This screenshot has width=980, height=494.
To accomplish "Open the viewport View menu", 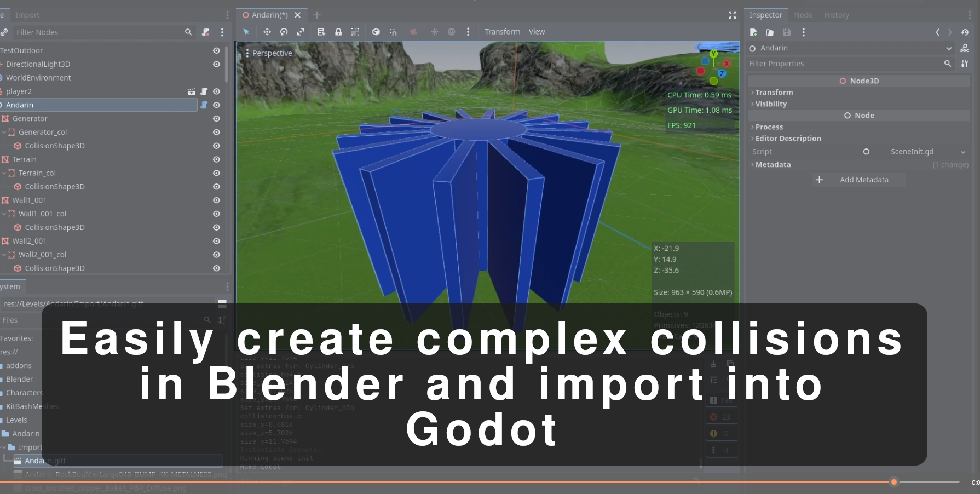I will tap(537, 32).
